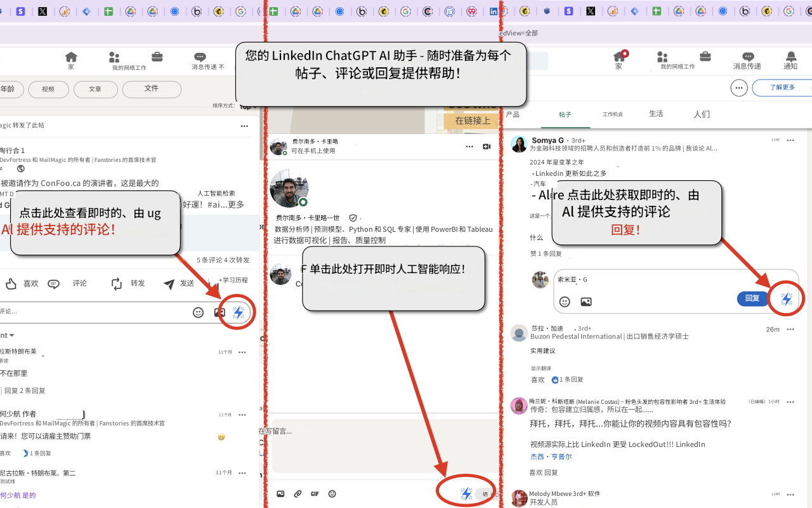812x508 pixels.
Task: Select the 文章 tab
Action: click(x=95, y=90)
